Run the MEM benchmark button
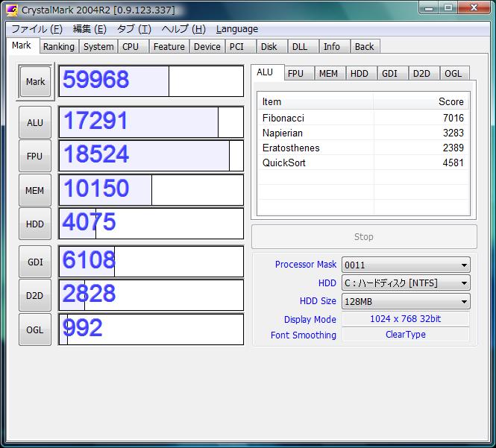Image resolution: width=496 pixels, height=448 pixels. (x=35, y=190)
